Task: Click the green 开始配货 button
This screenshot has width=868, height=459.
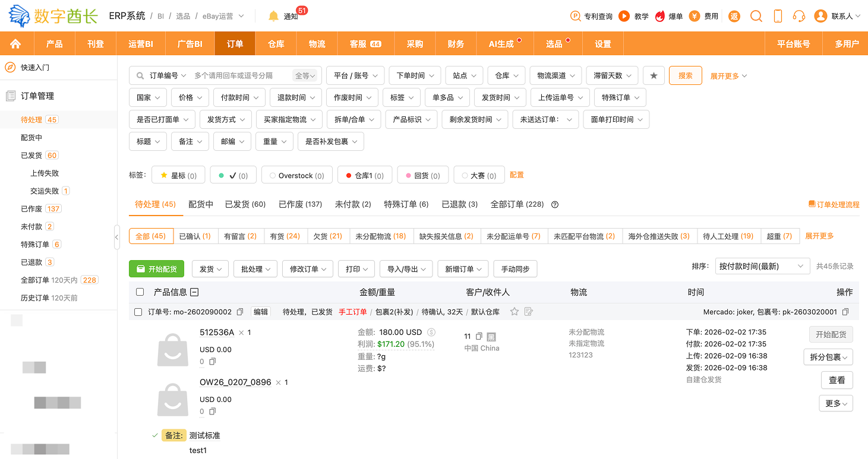Action: coord(157,269)
